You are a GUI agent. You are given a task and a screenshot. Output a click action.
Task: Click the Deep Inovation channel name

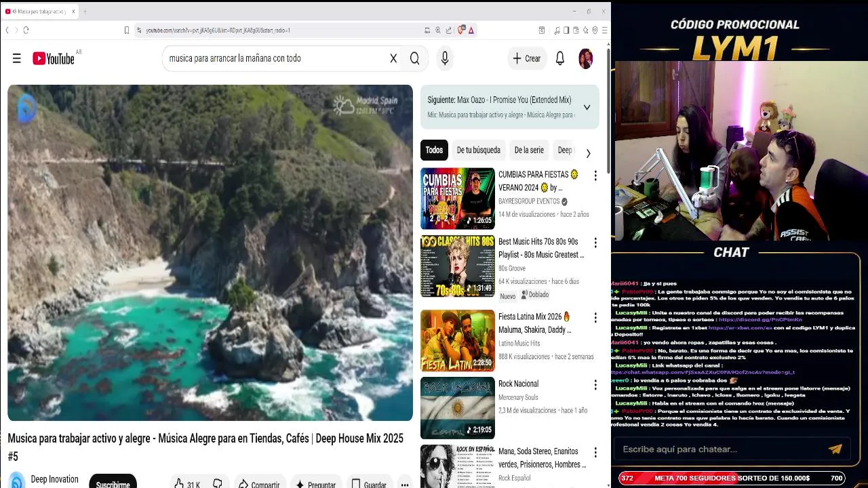[x=54, y=479]
